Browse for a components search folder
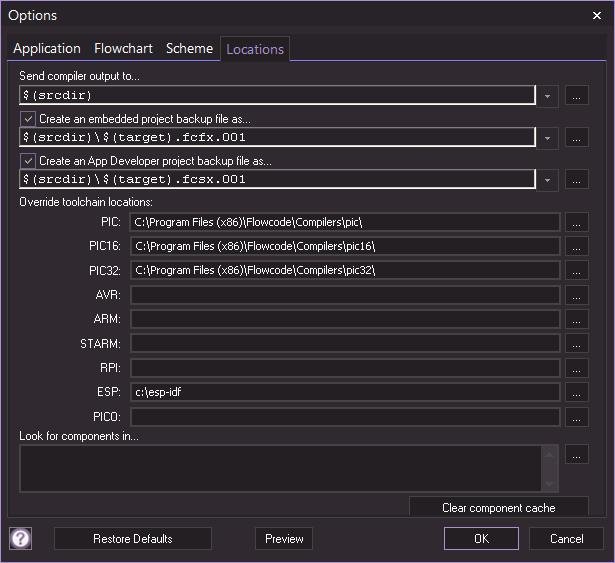Screen dimensions: 615x563 pos(577,455)
